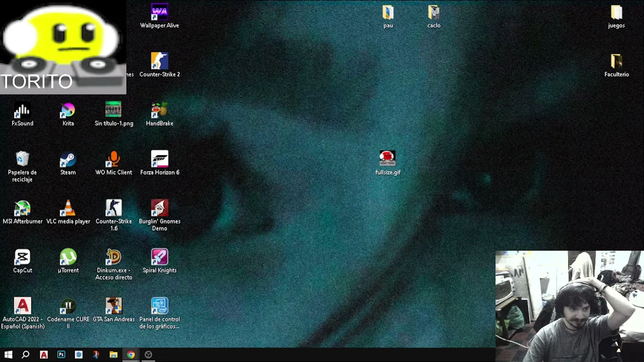Open the CapCut desktop shortcut
The image size is (644, 362).
pos(22,261)
